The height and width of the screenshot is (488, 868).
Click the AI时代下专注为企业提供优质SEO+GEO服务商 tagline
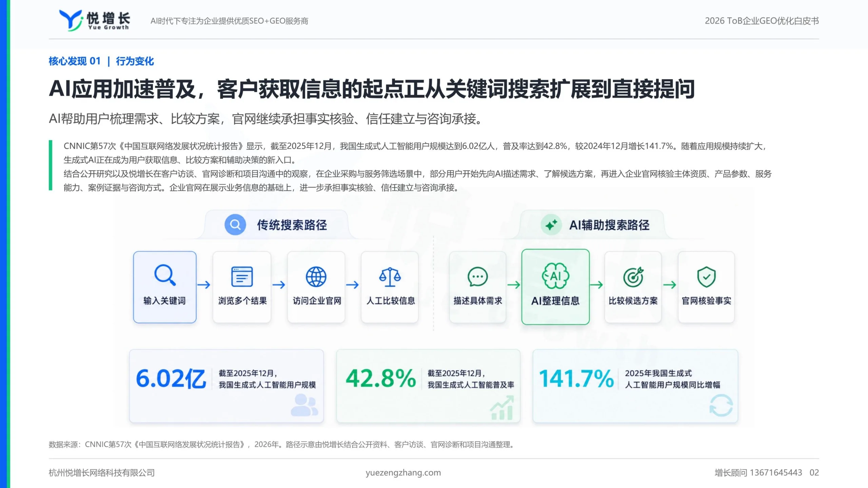[x=230, y=21]
